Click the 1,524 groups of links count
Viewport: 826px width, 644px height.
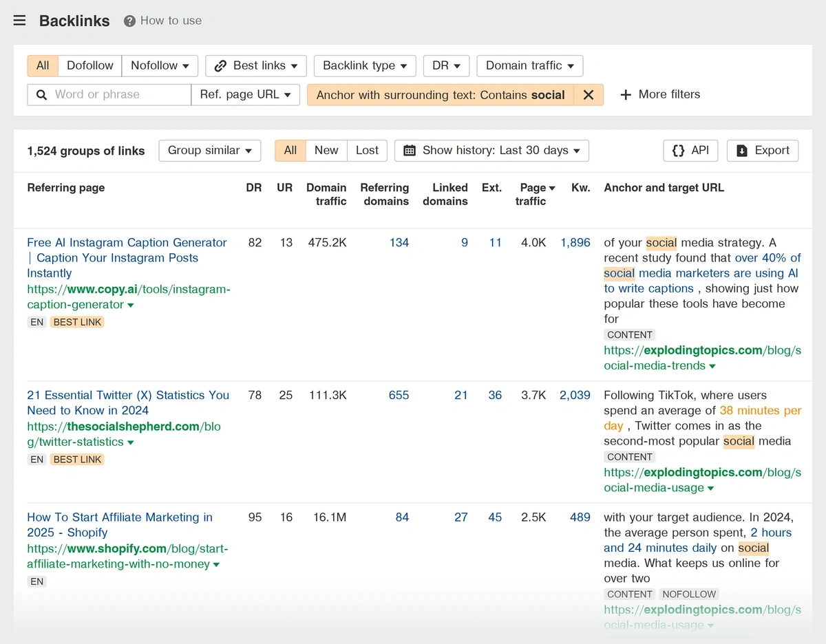click(x=86, y=151)
